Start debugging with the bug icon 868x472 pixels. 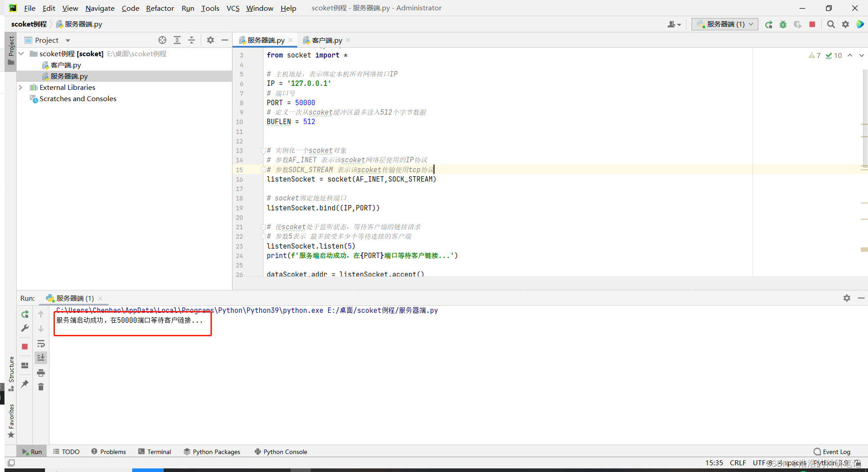(783, 24)
